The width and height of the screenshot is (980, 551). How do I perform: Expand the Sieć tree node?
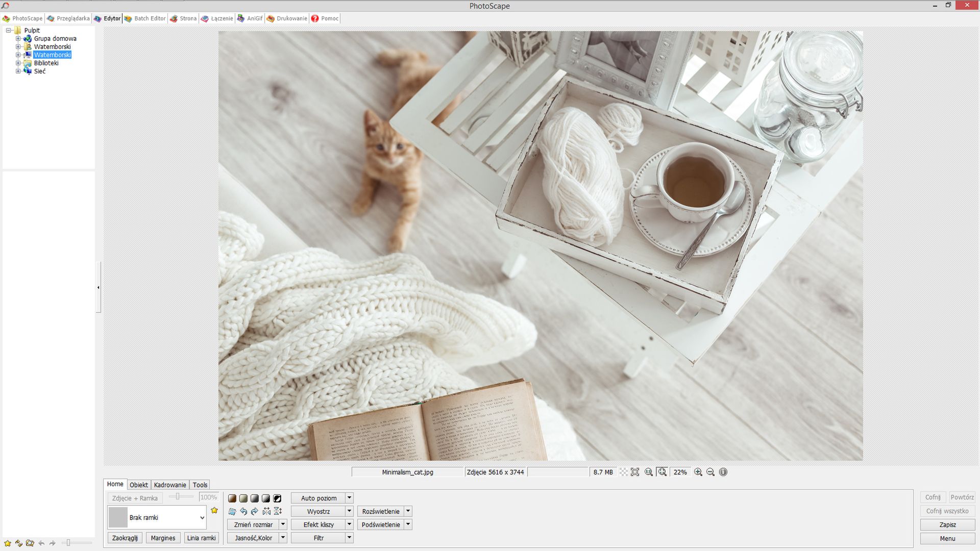pyautogui.click(x=18, y=71)
